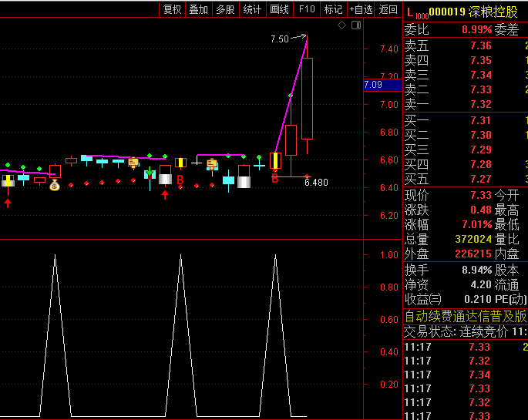Click the 返回 back button
This screenshot has height=420, width=528.
388,9
